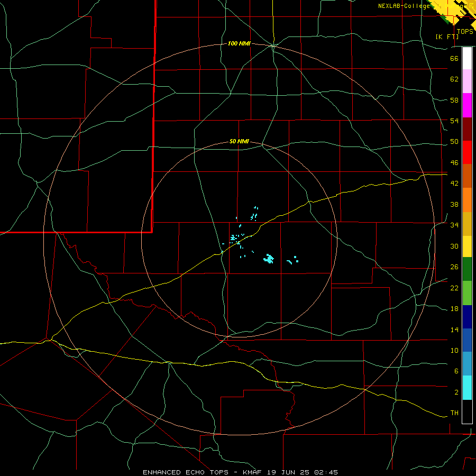This screenshot has width=476, height=476.
Task: Click the medium blue swatch near 10
Action: coord(467,340)
